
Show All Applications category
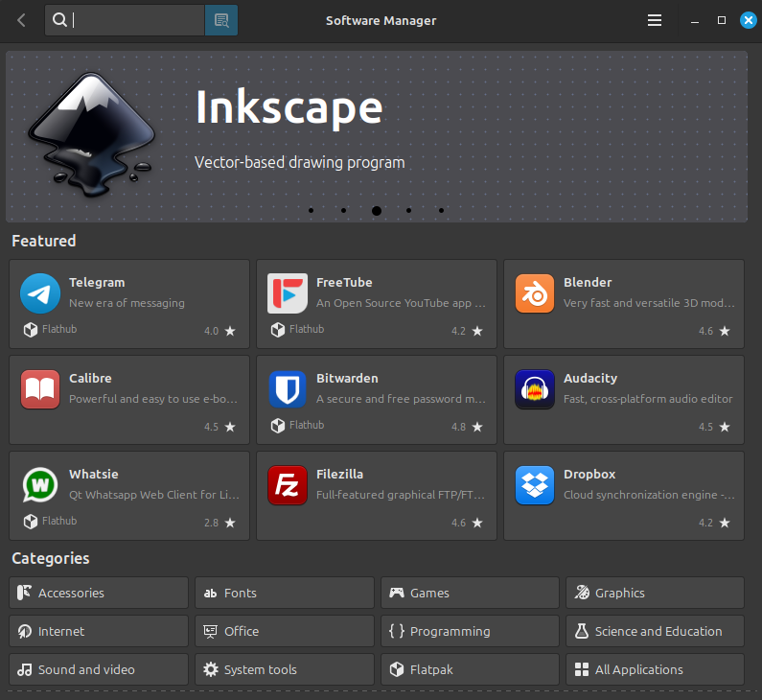[655, 669]
